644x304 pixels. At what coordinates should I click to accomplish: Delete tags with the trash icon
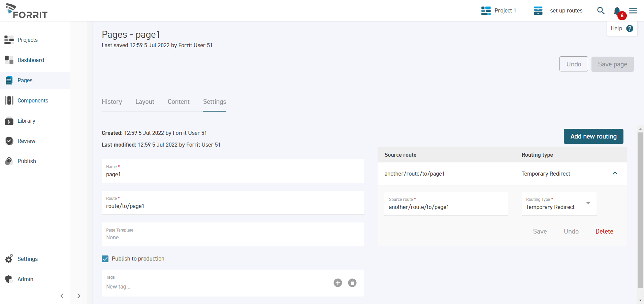[352, 283]
